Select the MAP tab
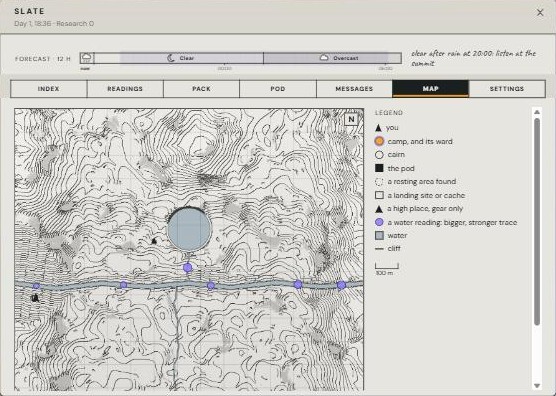 [430, 89]
